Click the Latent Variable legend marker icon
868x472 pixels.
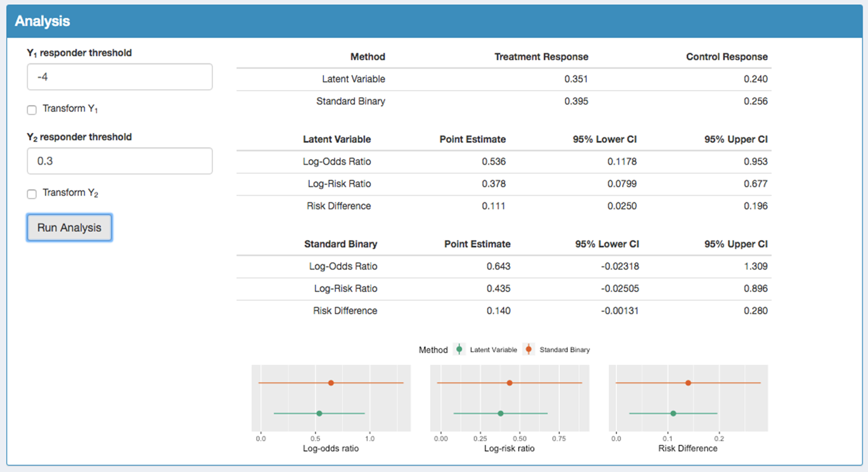(x=459, y=349)
